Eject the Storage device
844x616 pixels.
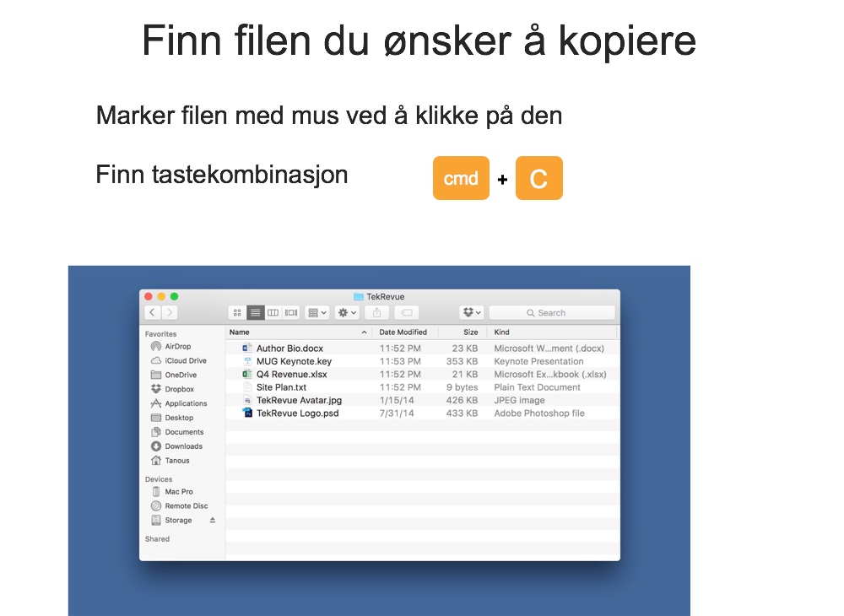pyautogui.click(x=213, y=521)
